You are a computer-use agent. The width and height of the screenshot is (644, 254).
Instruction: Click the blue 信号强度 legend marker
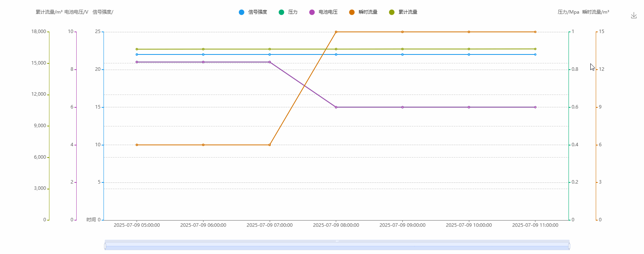point(242,12)
